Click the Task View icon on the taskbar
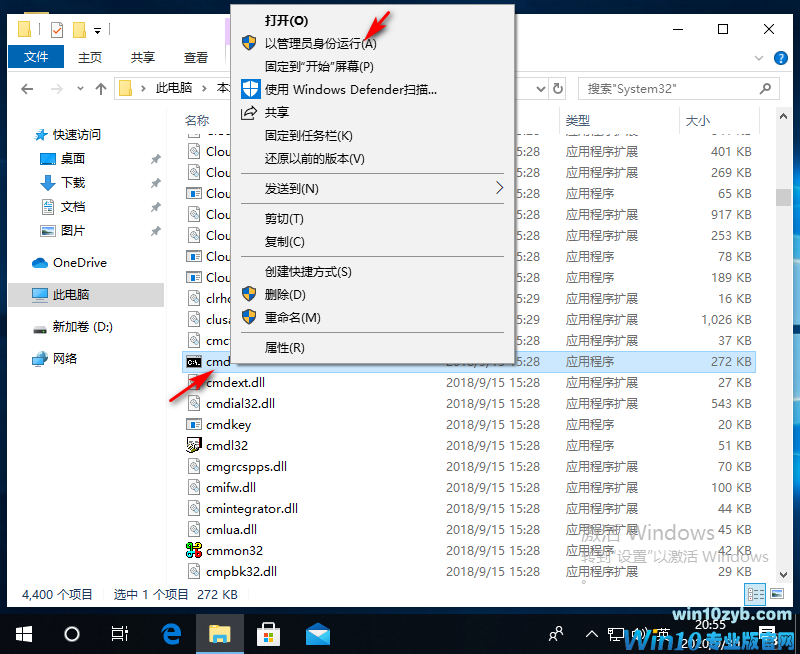Image resolution: width=800 pixels, height=654 pixels. [x=119, y=633]
